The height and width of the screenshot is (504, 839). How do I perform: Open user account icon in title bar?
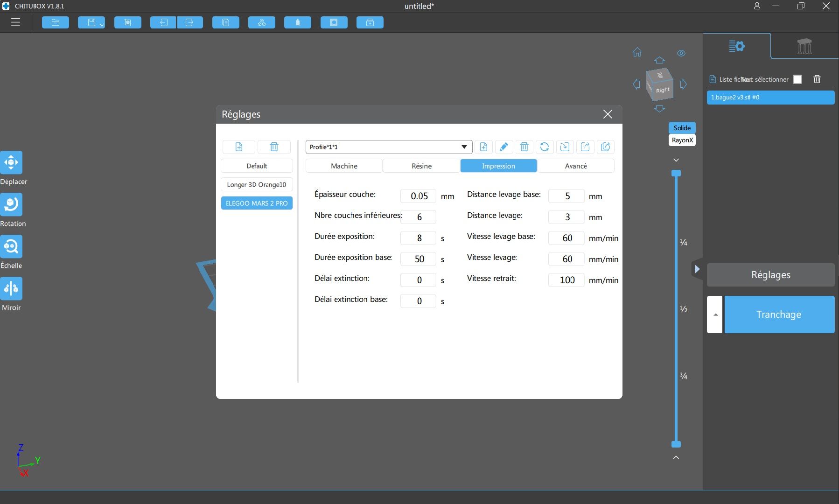tap(757, 6)
